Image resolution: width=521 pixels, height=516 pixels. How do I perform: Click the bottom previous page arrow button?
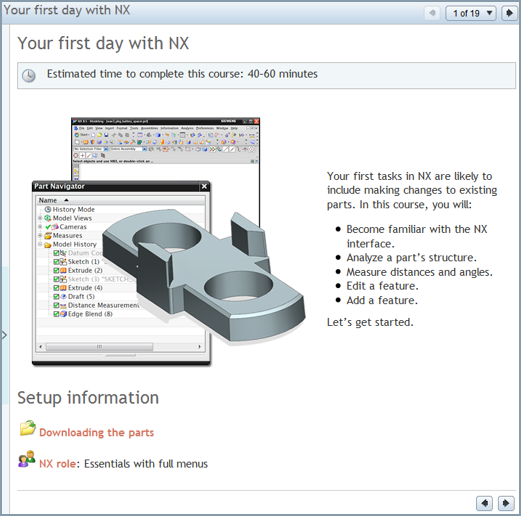tap(485, 503)
